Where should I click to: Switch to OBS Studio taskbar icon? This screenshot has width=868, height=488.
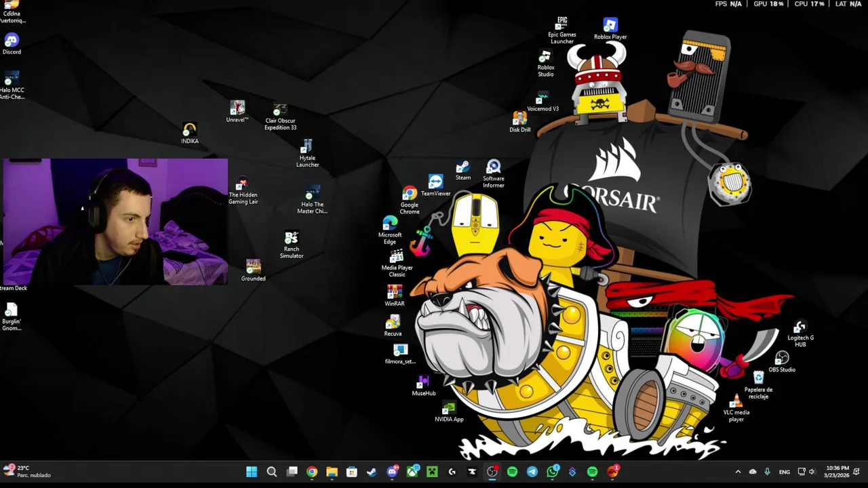click(492, 472)
